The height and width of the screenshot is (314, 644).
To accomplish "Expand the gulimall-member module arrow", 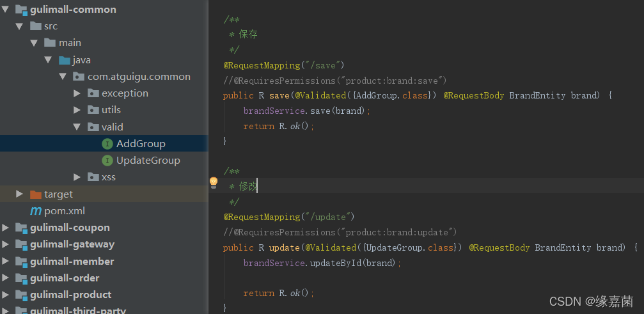I will (5, 261).
